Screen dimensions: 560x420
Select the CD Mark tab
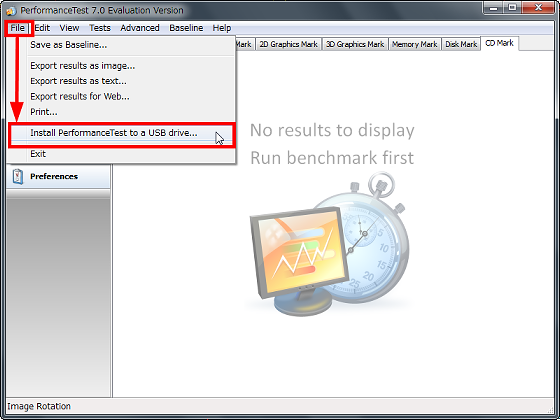(x=499, y=43)
